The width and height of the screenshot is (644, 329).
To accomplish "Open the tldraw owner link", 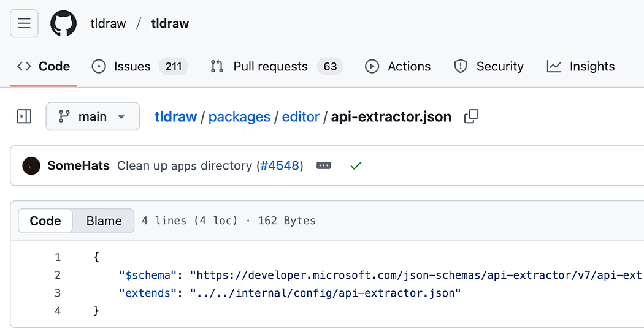I will 108,23.
